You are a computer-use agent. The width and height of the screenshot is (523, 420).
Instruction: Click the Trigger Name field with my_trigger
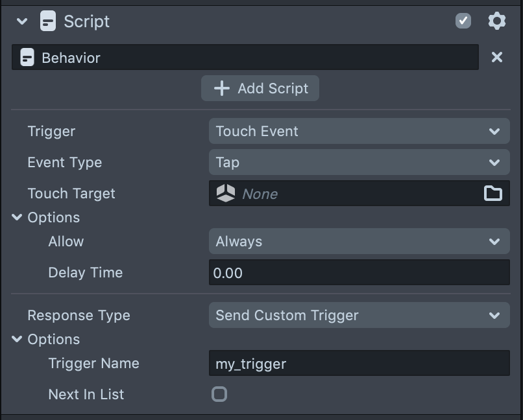[x=359, y=364]
